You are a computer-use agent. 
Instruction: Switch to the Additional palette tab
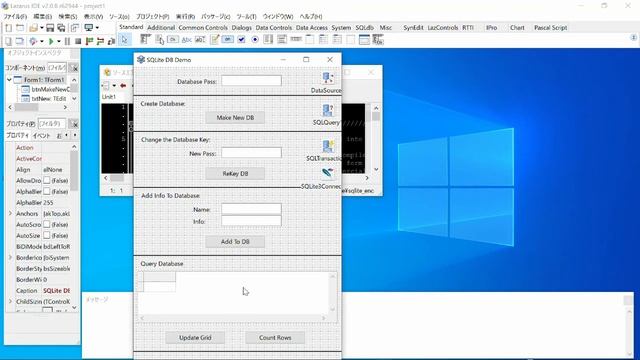(161, 28)
